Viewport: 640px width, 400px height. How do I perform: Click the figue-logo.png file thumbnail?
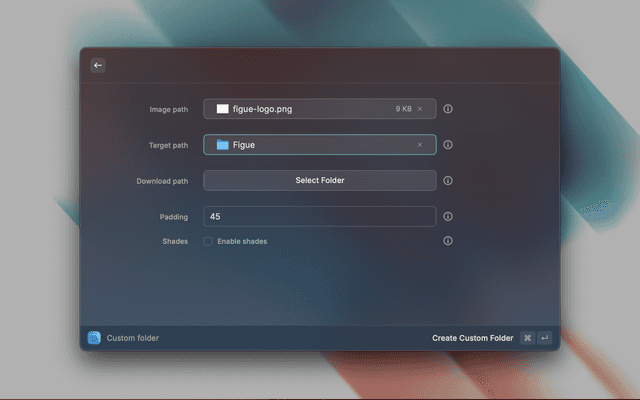(x=222, y=109)
